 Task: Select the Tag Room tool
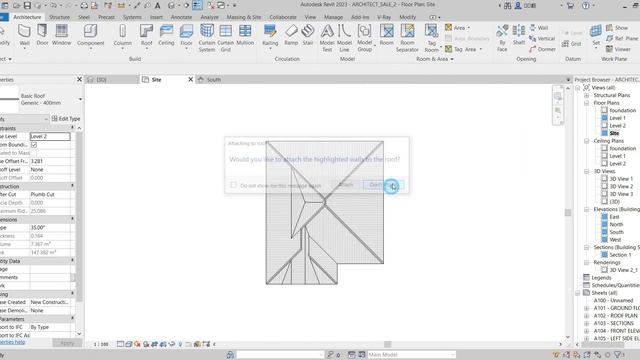click(431, 38)
